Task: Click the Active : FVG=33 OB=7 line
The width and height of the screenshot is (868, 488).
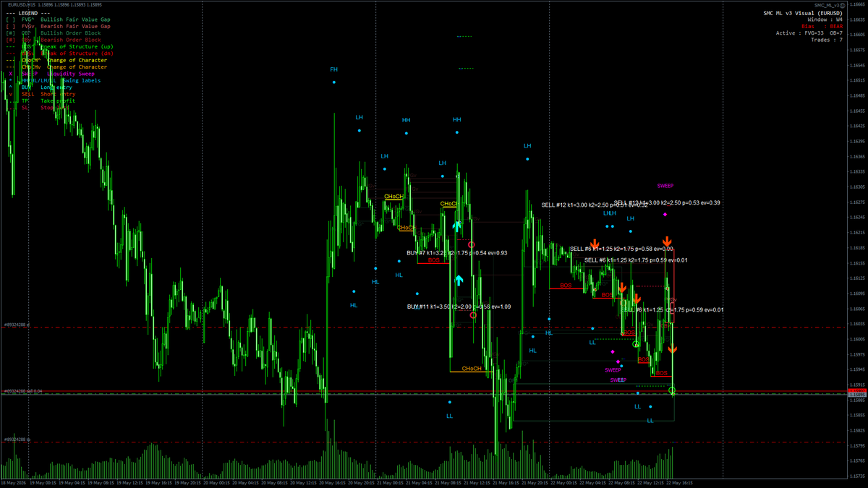Action: point(809,33)
